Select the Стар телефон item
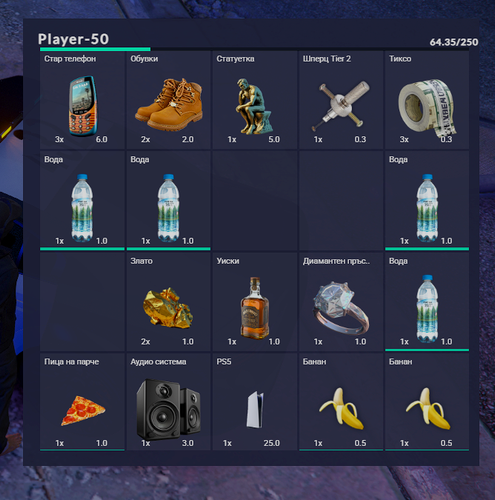 [82, 100]
